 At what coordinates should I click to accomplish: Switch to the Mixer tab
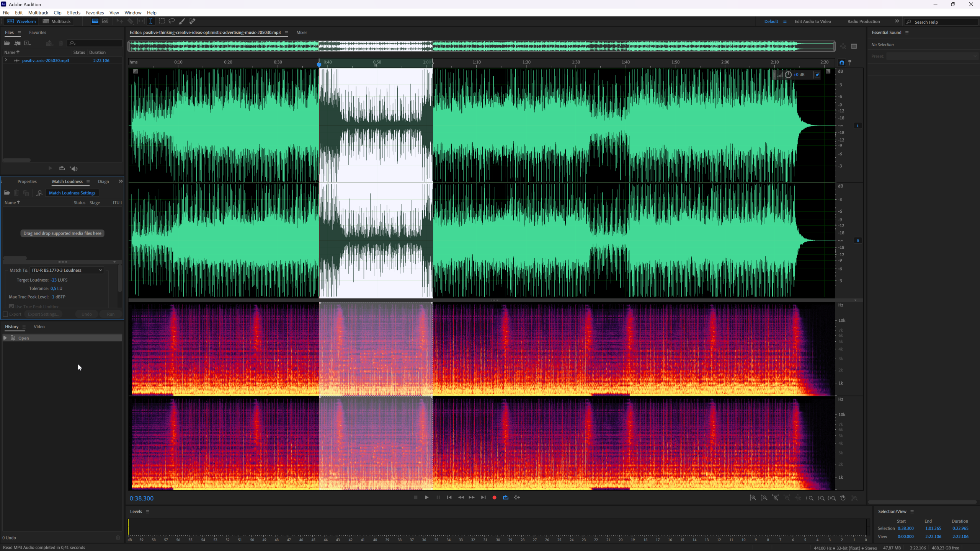click(301, 33)
